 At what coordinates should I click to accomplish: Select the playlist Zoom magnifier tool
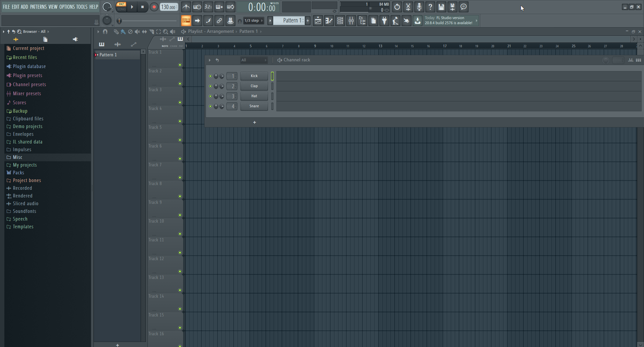point(165,32)
